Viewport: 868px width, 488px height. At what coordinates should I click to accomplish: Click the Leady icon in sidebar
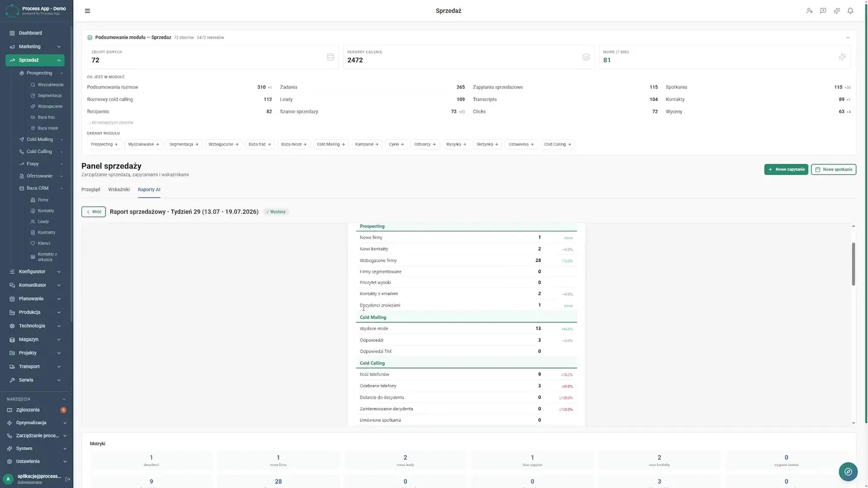[x=33, y=222]
